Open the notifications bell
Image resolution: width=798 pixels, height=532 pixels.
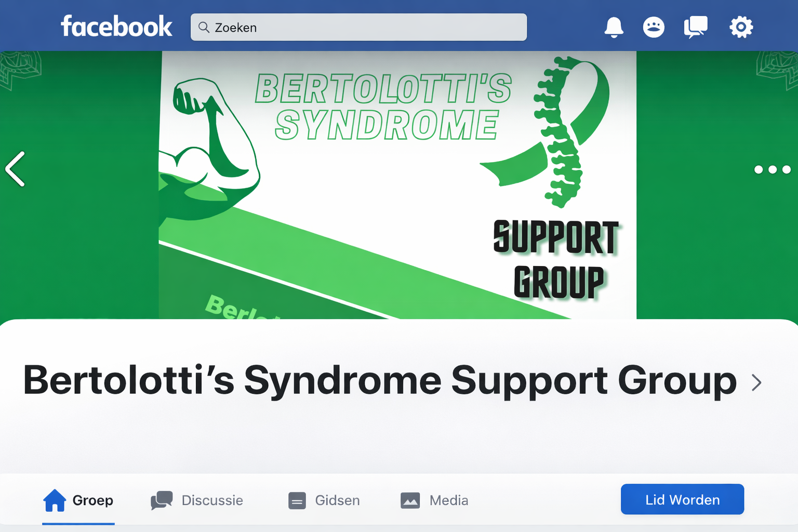pyautogui.click(x=614, y=27)
